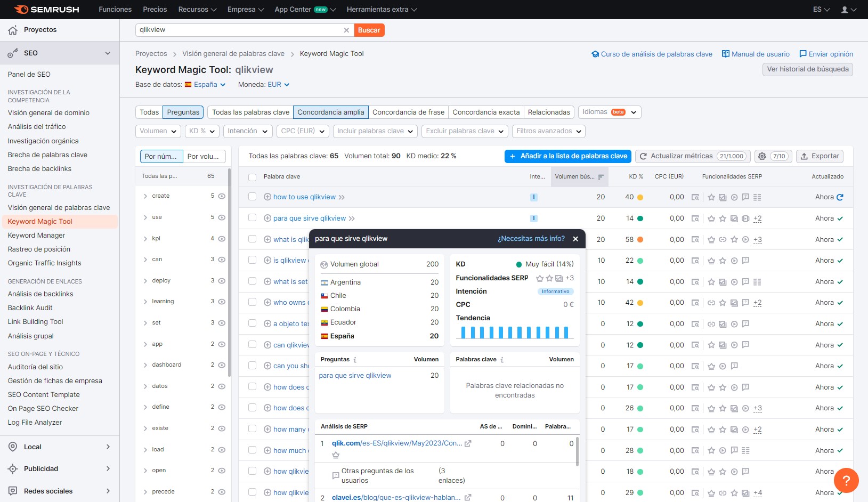Image resolution: width=868 pixels, height=502 pixels.
Task: Open the KD % filter dropdown
Action: click(202, 131)
